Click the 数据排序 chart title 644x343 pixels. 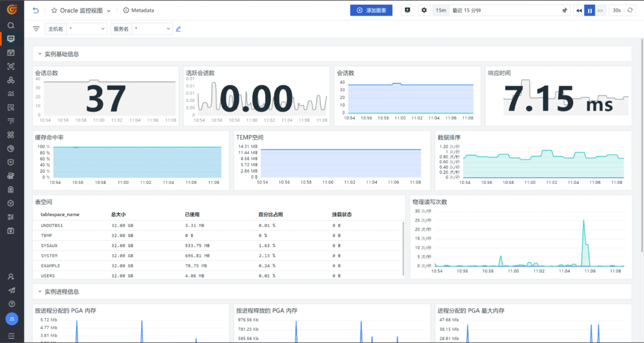449,138
